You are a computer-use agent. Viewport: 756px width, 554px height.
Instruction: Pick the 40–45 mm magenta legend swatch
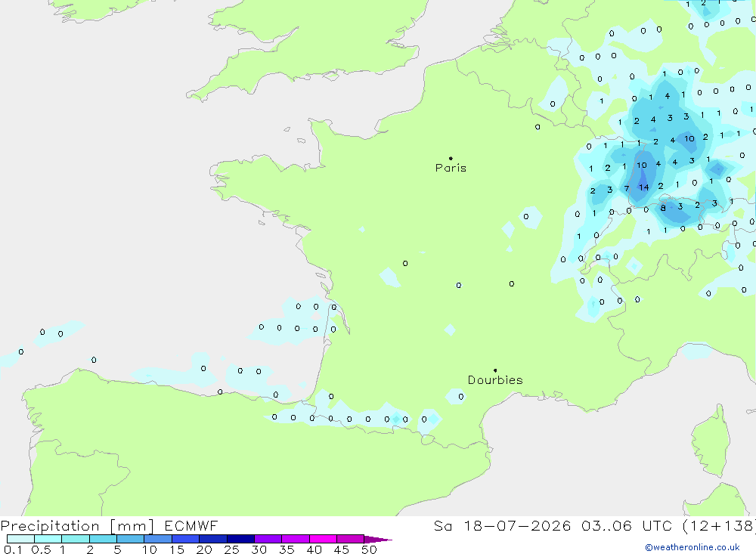[323, 539]
